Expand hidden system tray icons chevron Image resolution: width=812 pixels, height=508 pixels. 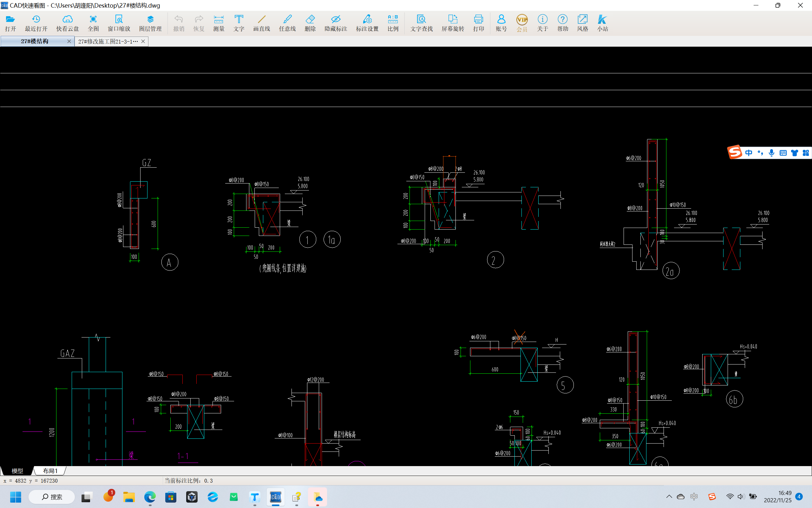(669, 497)
